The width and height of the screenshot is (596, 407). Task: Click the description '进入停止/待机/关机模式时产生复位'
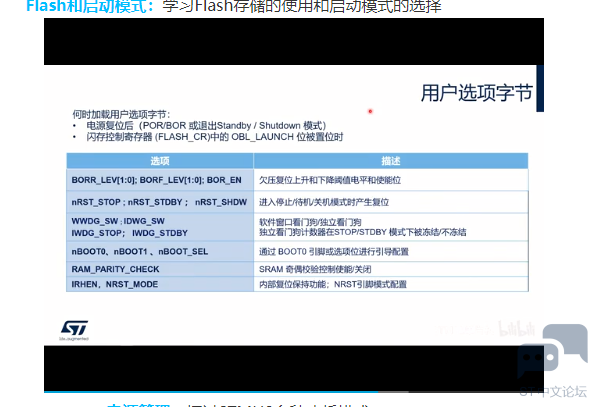point(324,202)
